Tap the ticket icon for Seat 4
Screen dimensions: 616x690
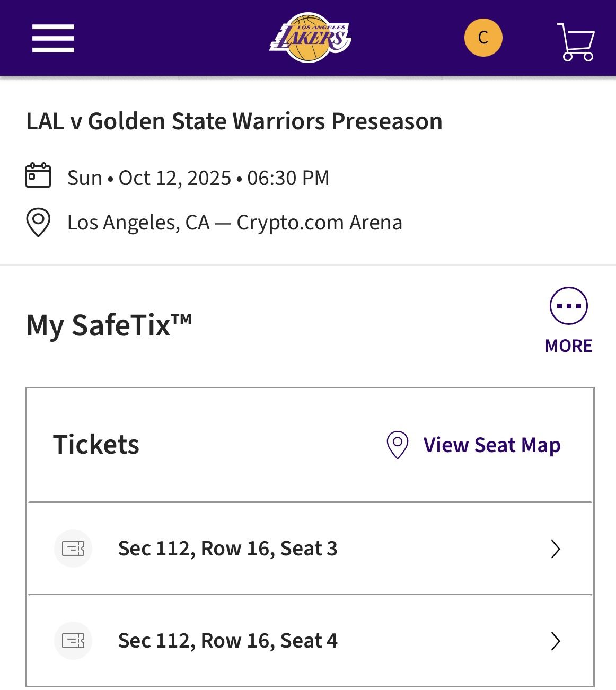coord(73,641)
